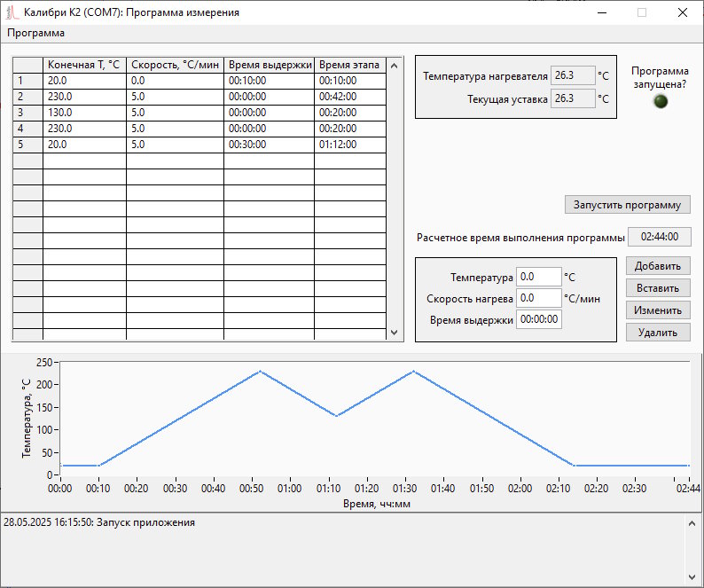This screenshot has height=588, width=704.
Task: Click stage time 00:20:00 in row 3
Action: click(x=349, y=113)
